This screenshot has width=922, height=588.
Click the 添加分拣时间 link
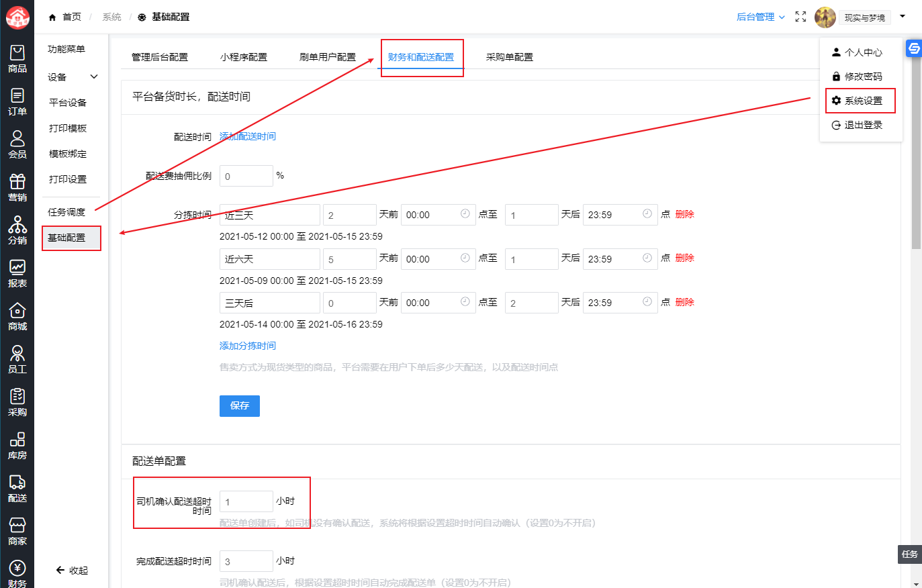[248, 346]
